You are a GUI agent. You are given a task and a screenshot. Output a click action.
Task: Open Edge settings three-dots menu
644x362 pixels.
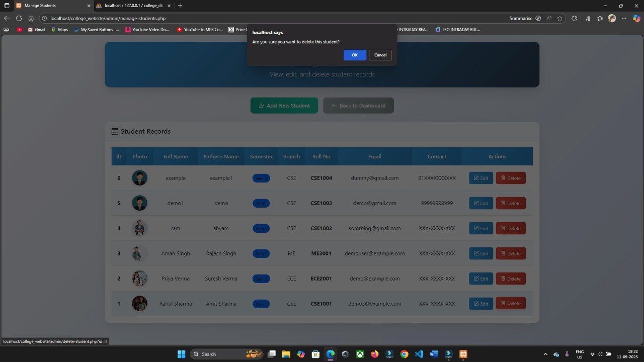point(624,18)
